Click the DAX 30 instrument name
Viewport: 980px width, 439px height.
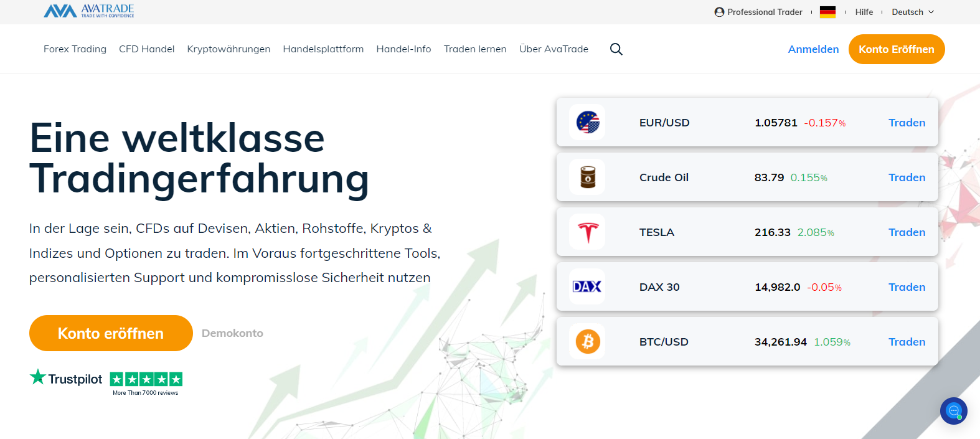pyautogui.click(x=659, y=287)
